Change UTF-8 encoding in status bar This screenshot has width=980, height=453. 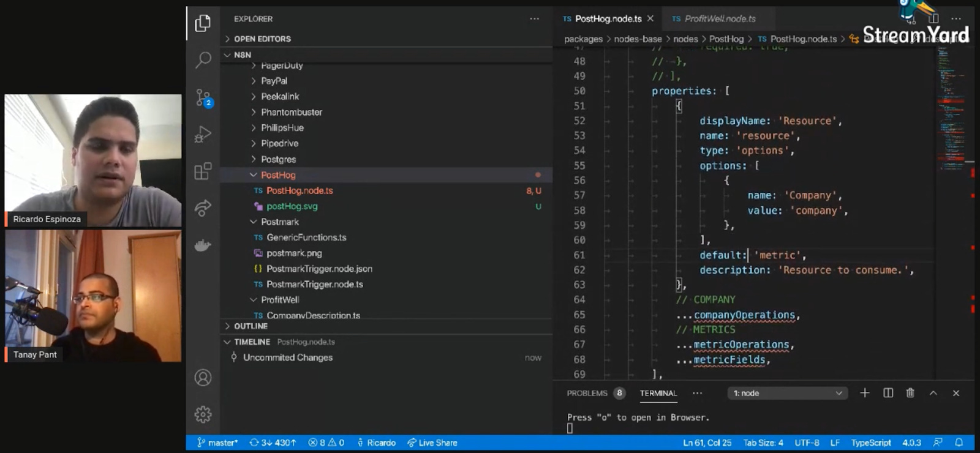pos(807,443)
